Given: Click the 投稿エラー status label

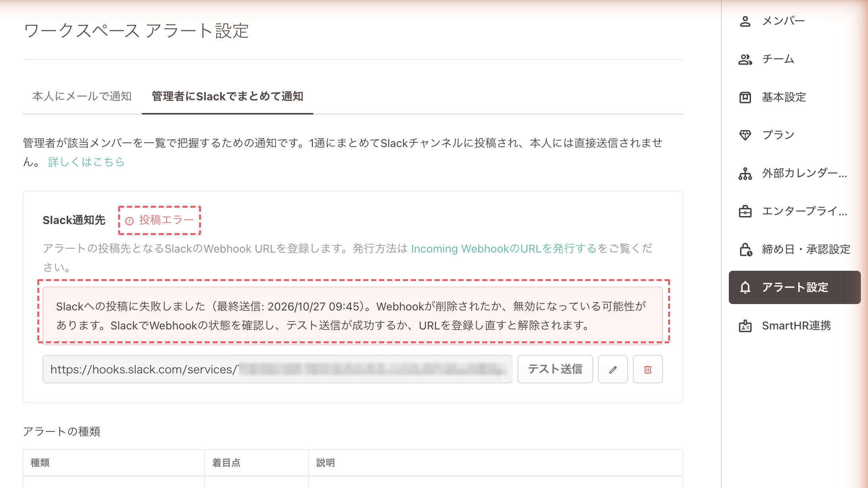Looking at the screenshot, I should coord(160,220).
